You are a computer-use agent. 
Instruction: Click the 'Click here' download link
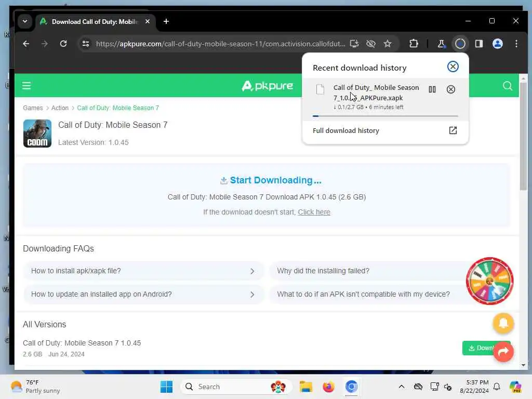pos(314,212)
